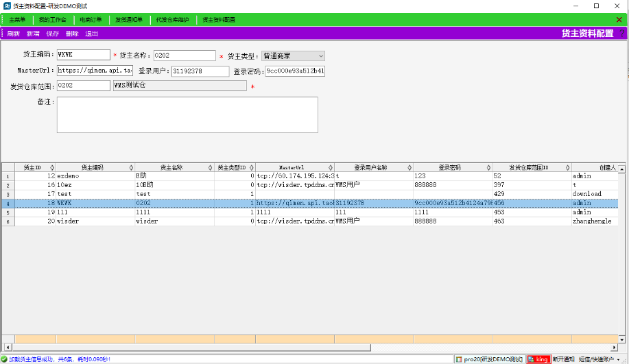Click into the 备注 text area
Screen dimensions: 629x364
(187, 114)
